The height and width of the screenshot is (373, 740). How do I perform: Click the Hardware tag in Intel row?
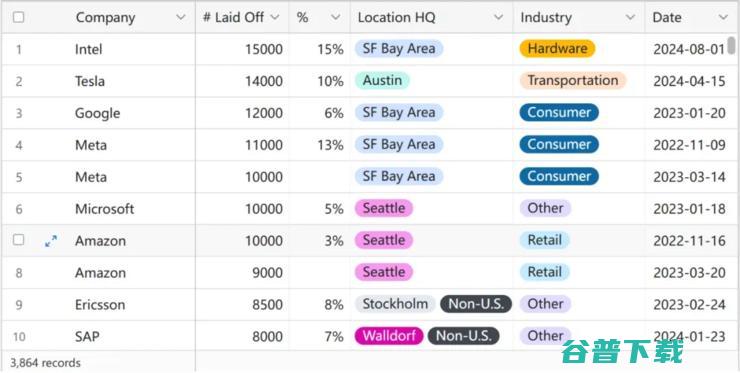point(557,49)
